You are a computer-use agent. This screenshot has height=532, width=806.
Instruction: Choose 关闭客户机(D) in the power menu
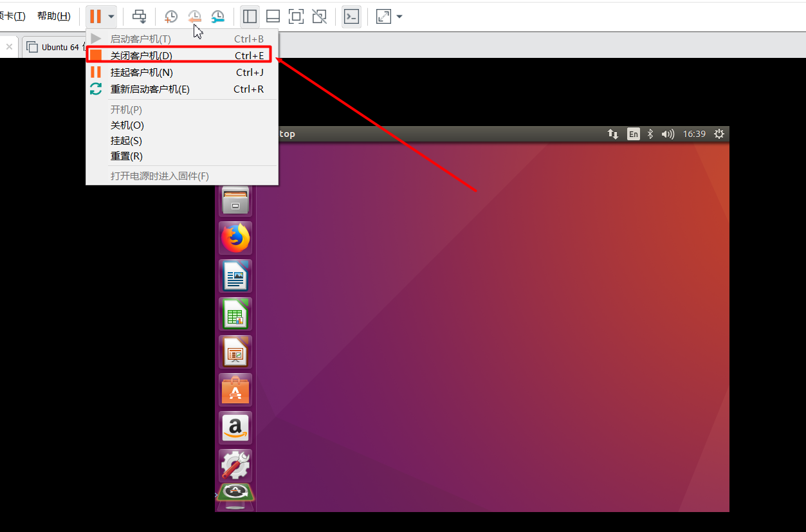(182, 56)
